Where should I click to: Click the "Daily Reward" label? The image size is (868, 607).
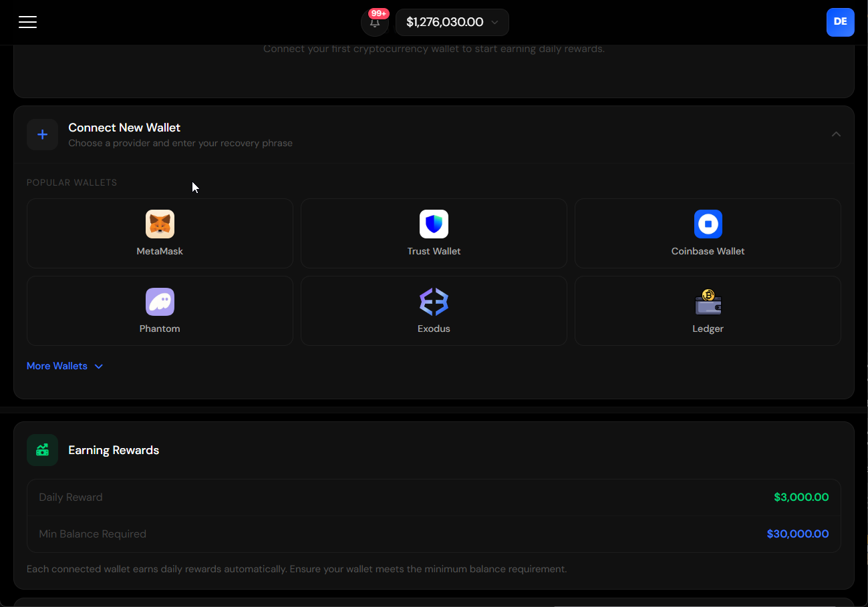[71, 497]
